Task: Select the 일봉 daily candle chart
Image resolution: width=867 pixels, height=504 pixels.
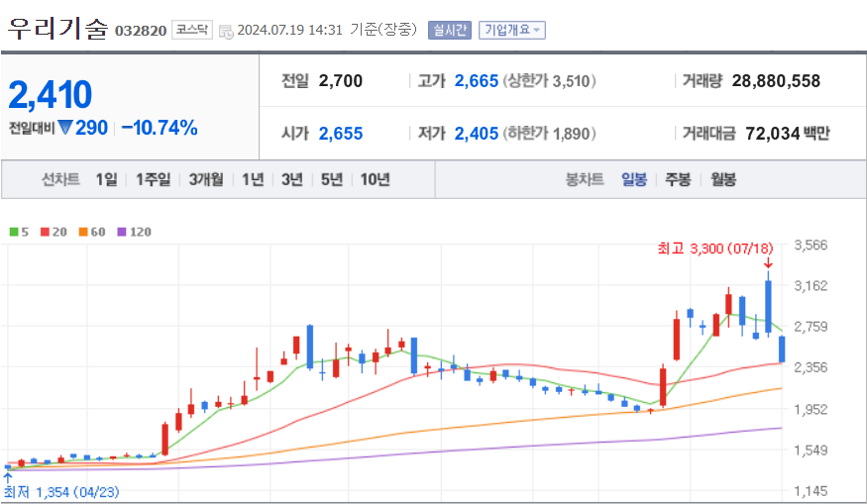Action: pyautogui.click(x=634, y=179)
